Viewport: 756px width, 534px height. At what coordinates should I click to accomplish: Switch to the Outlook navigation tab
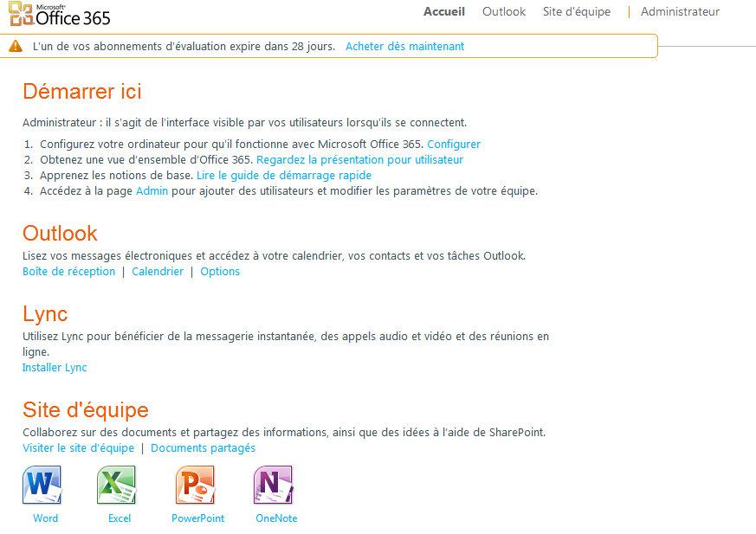(x=504, y=11)
